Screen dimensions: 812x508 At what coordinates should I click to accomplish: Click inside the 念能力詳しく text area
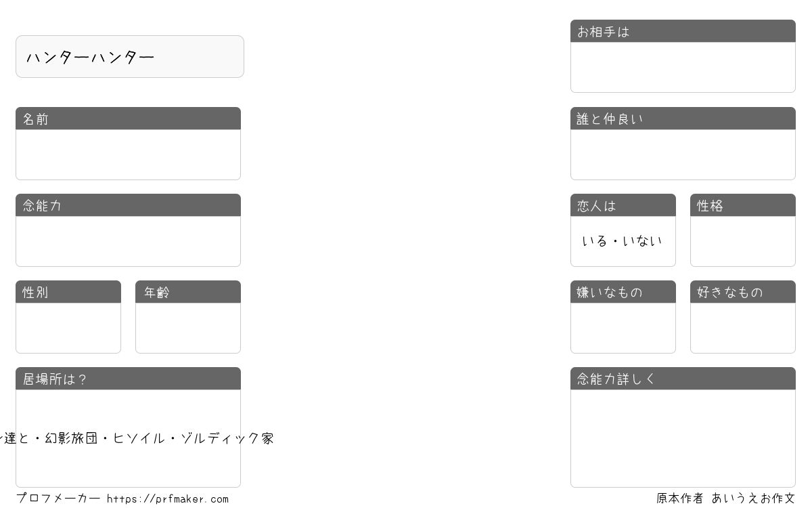tap(683, 438)
